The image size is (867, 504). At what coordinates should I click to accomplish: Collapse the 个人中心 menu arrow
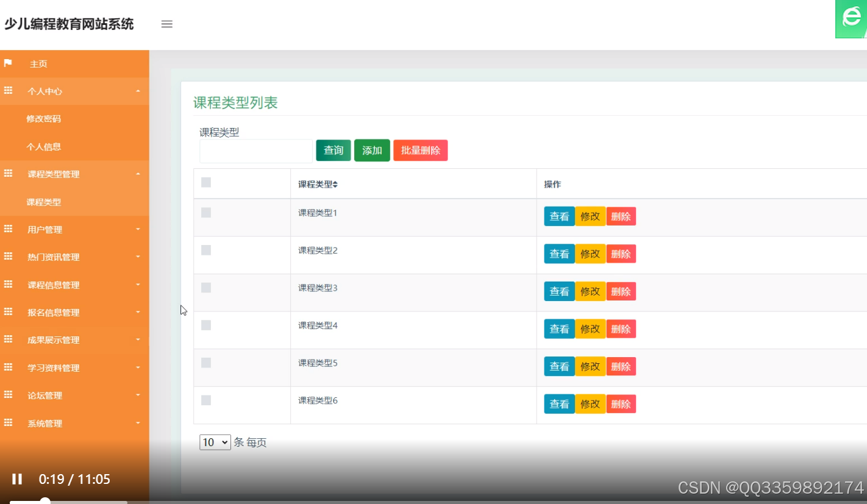click(x=138, y=91)
